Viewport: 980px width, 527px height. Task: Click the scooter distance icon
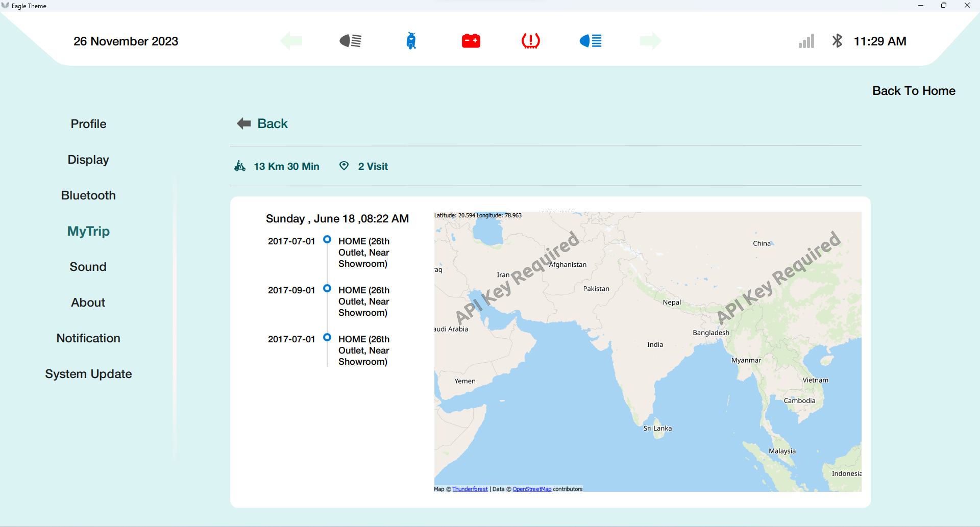point(240,166)
